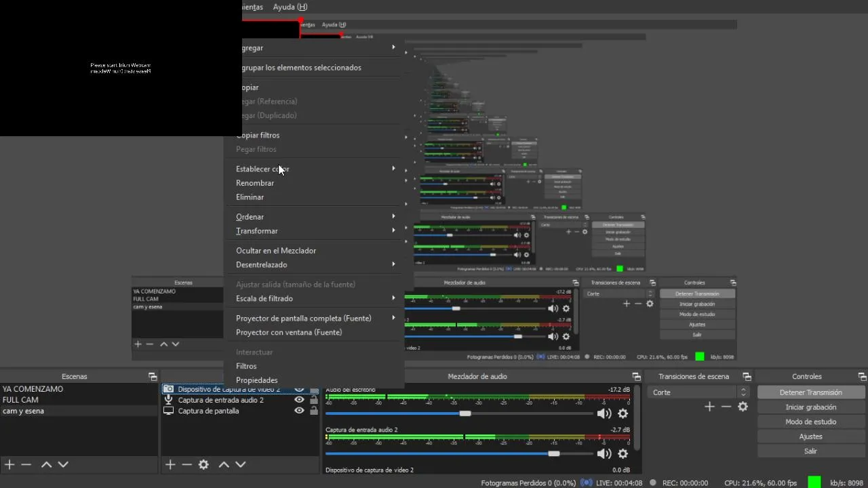The height and width of the screenshot is (488, 868).
Task: Toggle visibility of Dispositivo de captura de video 2
Action: pyautogui.click(x=299, y=389)
